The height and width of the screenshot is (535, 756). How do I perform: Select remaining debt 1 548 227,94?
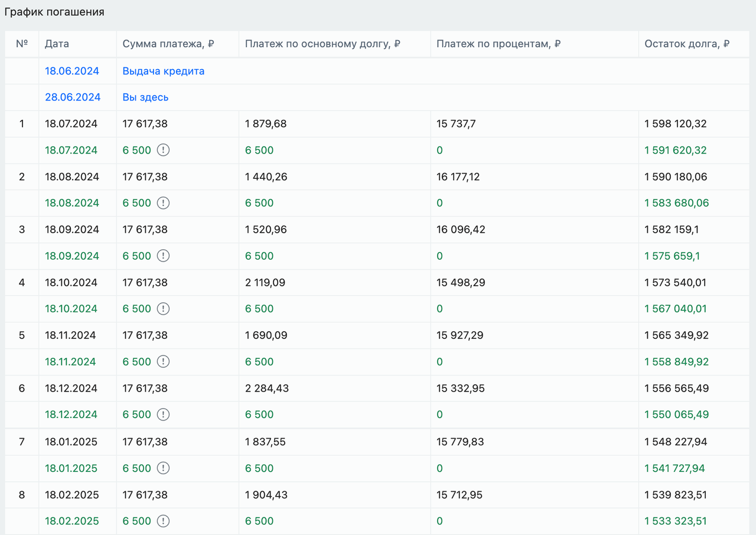tap(676, 442)
